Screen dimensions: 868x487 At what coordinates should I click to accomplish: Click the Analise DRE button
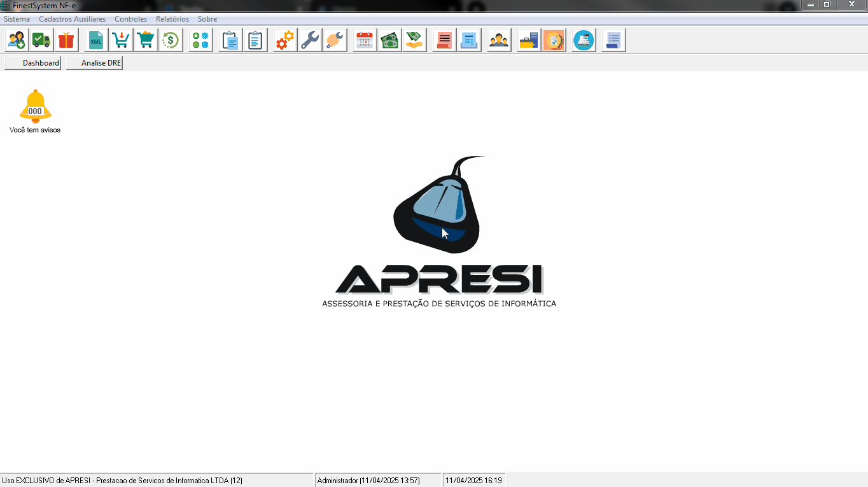[x=94, y=63]
